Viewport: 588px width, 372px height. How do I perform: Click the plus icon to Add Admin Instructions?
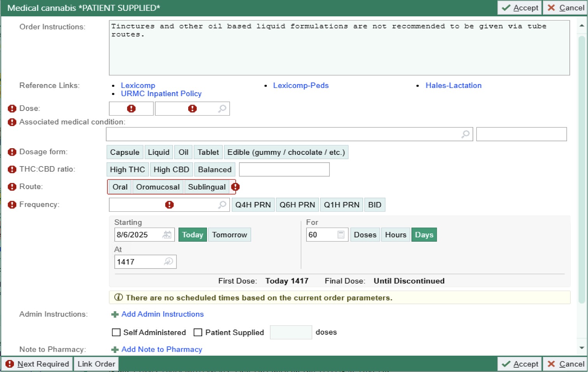[x=115, y=314]
